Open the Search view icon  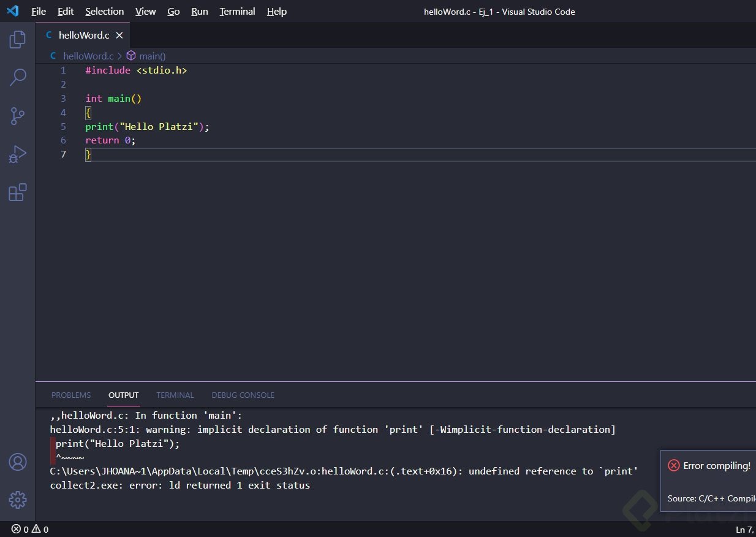[17, 78]
